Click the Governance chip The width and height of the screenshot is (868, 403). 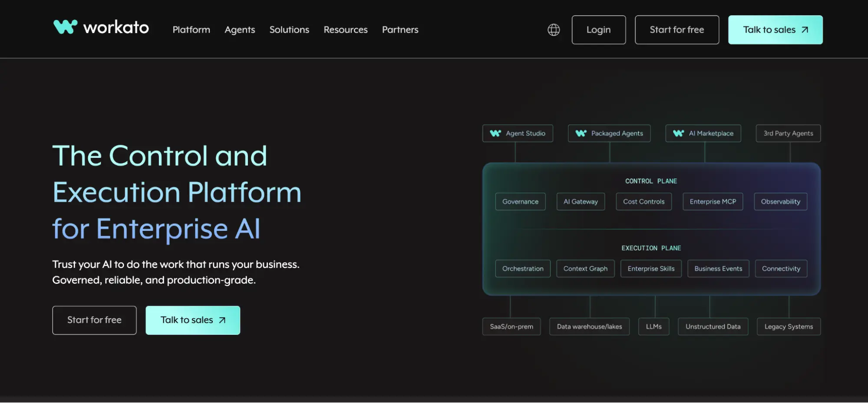click(521, 202)
